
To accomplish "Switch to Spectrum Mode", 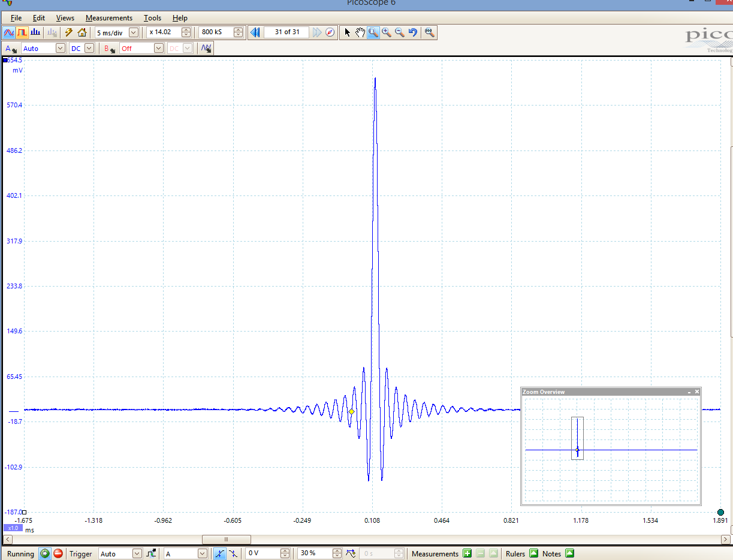I will click(35, 32).
